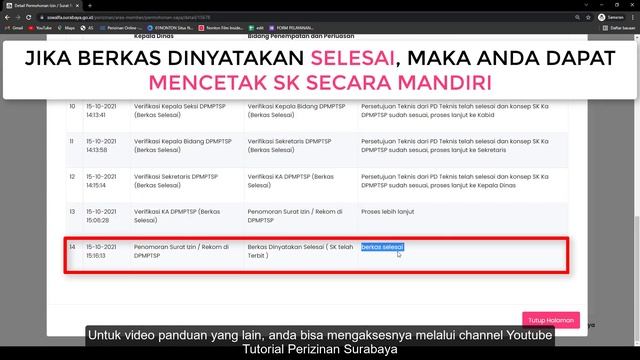Screen dimensions: 640x360
Task: Click the row number 13 cell
Action: coord(72,211)
